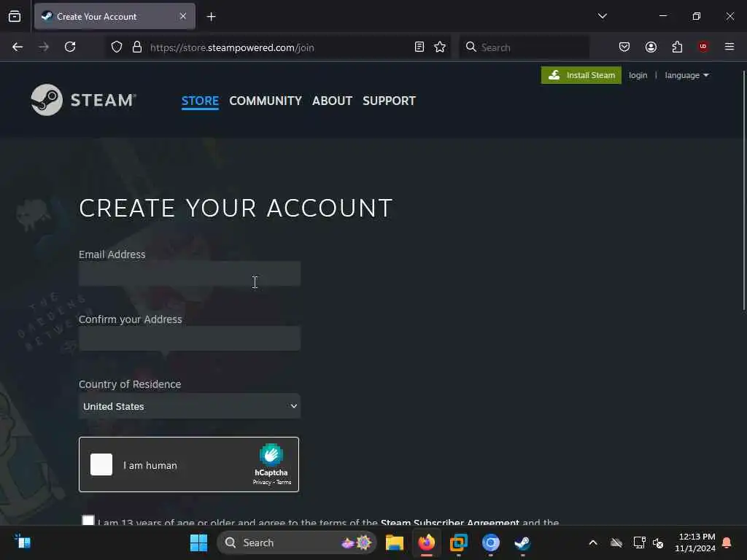
Task: Open Firefox application hamburger menu
Action: (x=729, y=47)
